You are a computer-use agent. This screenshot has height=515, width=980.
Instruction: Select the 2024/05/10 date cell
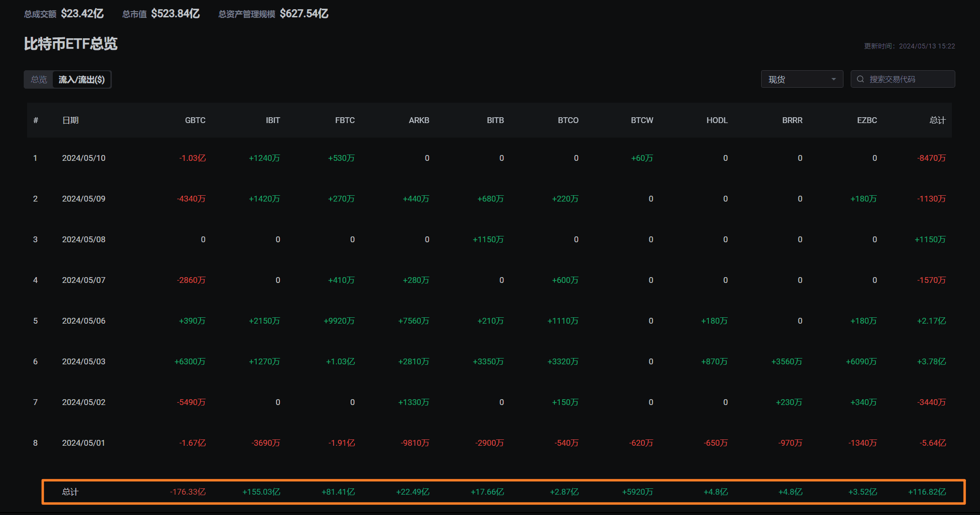point(84,158)
